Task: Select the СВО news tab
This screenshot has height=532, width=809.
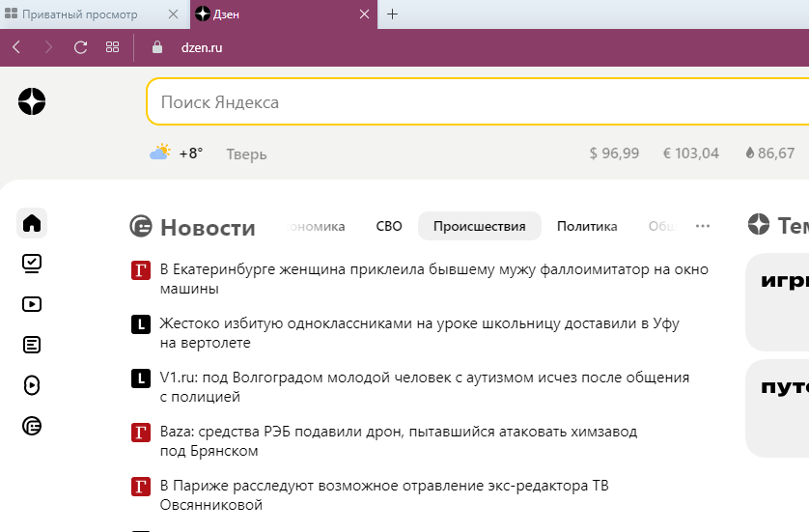Action: pyautogui.click(x=389, y=226)
